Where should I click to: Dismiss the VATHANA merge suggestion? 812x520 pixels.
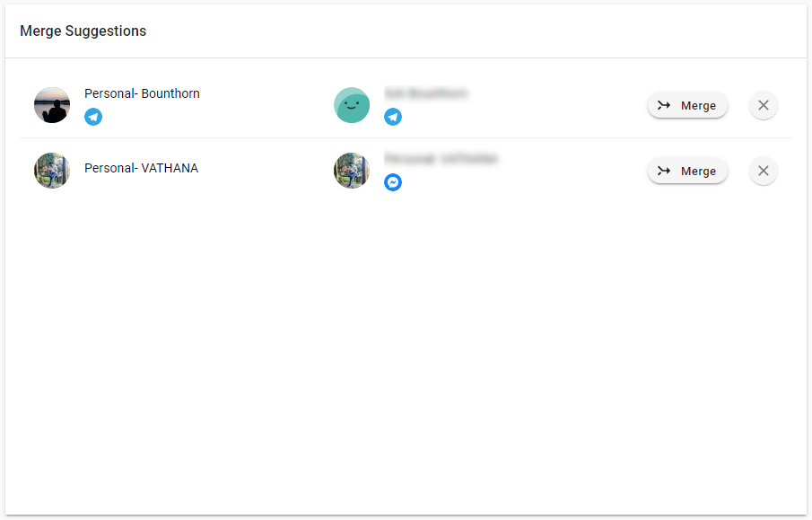764,171
